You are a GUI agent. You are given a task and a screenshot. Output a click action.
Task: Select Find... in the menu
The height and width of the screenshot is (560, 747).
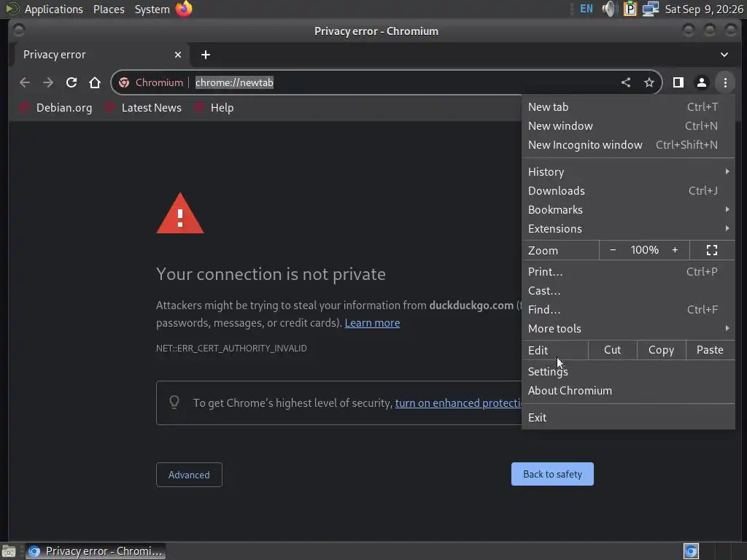coord(628,309)
